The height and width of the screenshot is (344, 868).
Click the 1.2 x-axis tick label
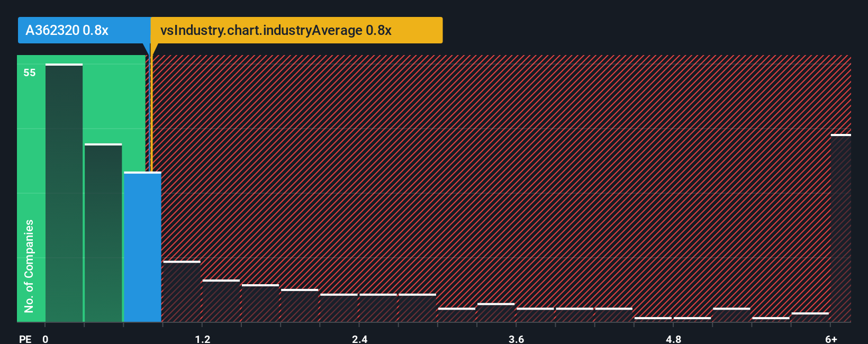pyautogui.click(x=203, y=339)
